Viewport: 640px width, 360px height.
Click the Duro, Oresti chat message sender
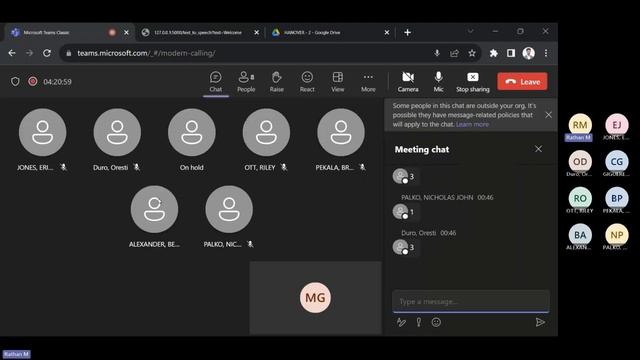tap(419, 233)
